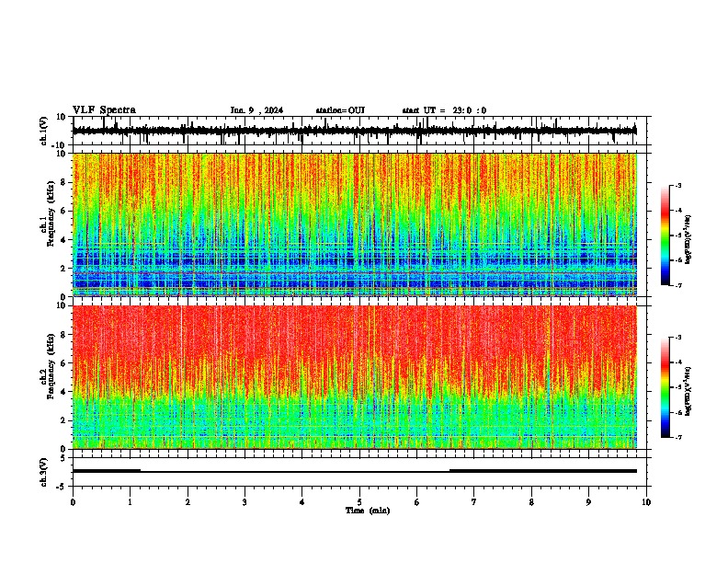Click time-axis tick label 9

pos(588,502)
